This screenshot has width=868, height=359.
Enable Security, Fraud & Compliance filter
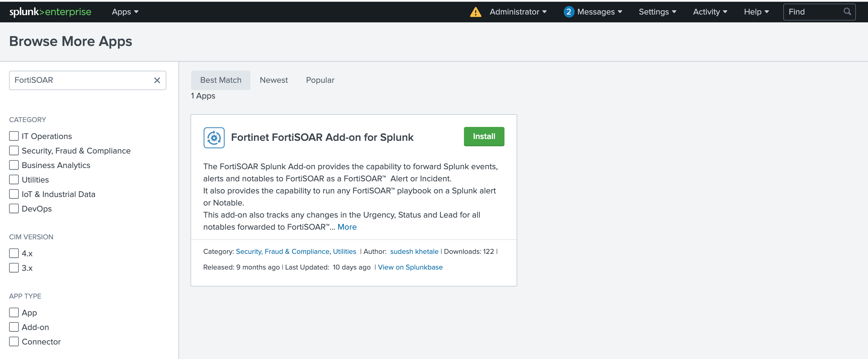click(x=14, y=150)
